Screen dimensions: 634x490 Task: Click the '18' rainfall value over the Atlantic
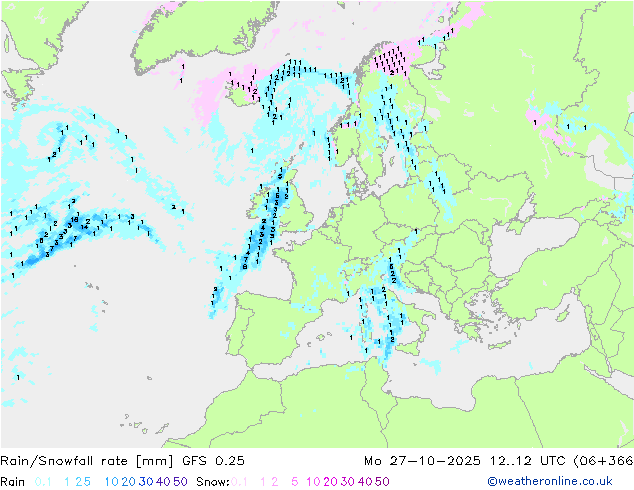(74, 220)
